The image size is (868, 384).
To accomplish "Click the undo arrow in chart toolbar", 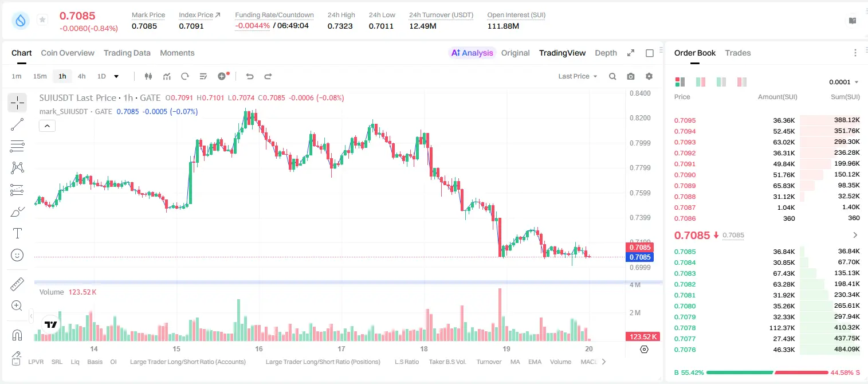I will (x=250, y=76).
